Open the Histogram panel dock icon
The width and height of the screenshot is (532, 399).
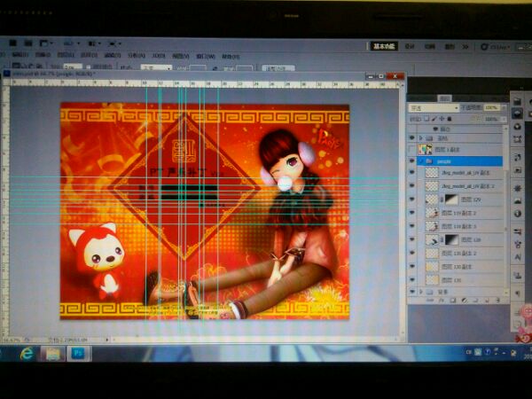click(517, 201)
